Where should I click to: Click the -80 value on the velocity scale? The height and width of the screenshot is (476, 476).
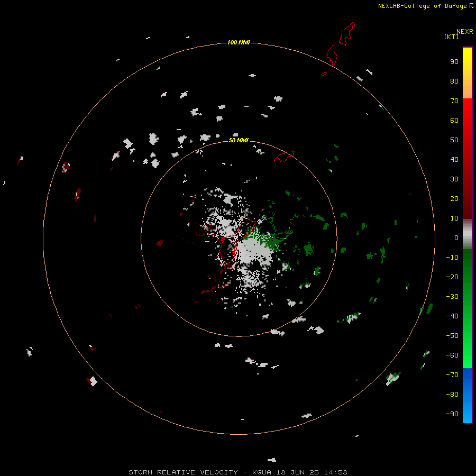(x=452, y=395)
